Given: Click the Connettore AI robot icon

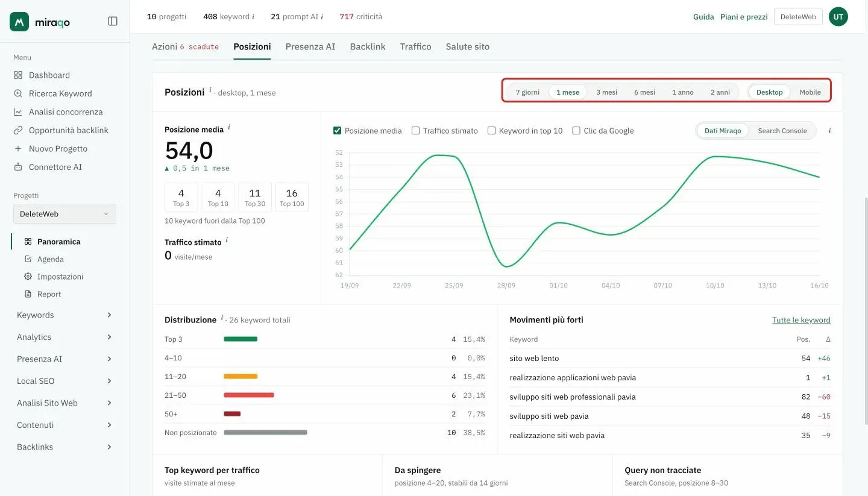Looking at the screenshot, I should pyautogui.click(x=18, y=167).
